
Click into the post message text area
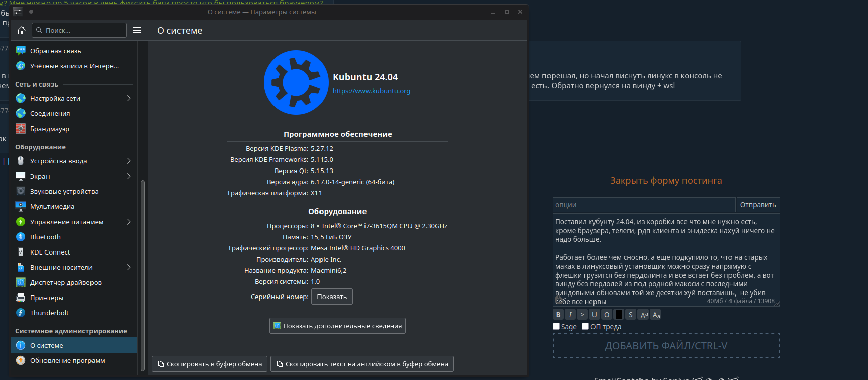point(666,260)
